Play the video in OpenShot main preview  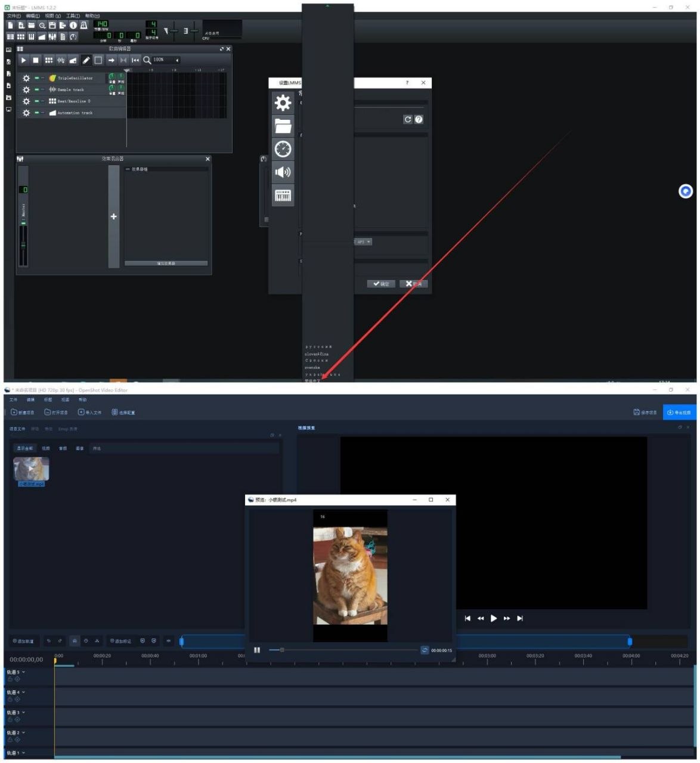click(x=494, y=618)
